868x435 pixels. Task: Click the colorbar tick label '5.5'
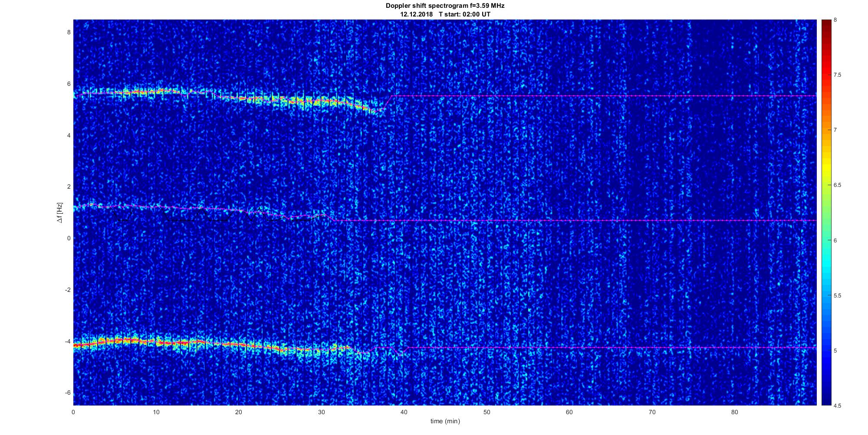[x=838, y=296]
